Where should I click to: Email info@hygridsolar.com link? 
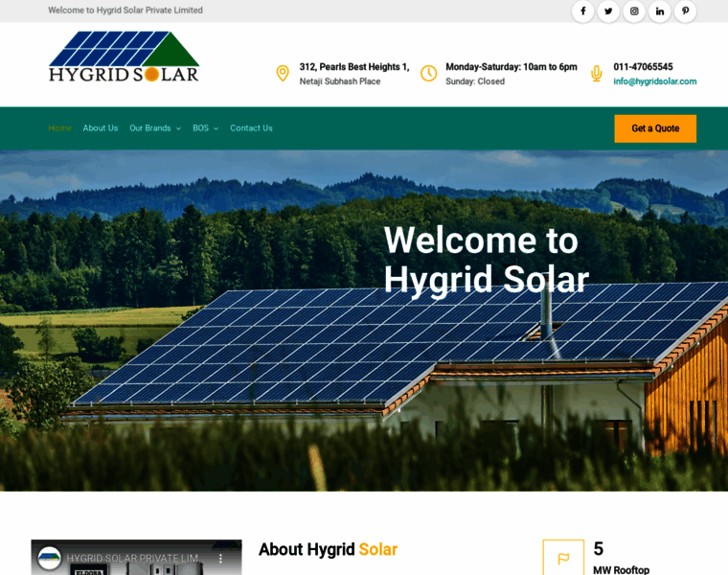click(654, 81)
